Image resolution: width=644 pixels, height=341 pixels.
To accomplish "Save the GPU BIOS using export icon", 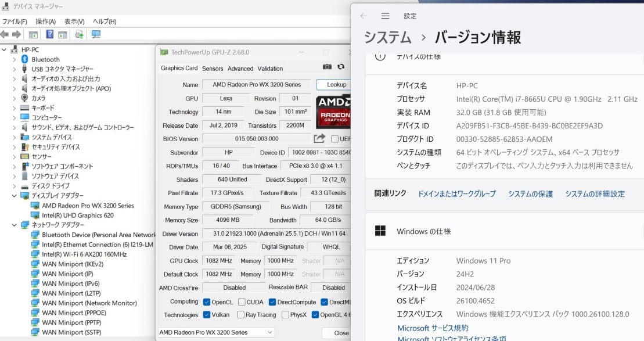I will (319, 138).
